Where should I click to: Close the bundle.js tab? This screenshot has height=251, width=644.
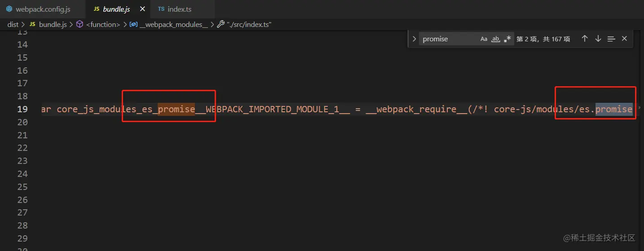click(142, 9)
